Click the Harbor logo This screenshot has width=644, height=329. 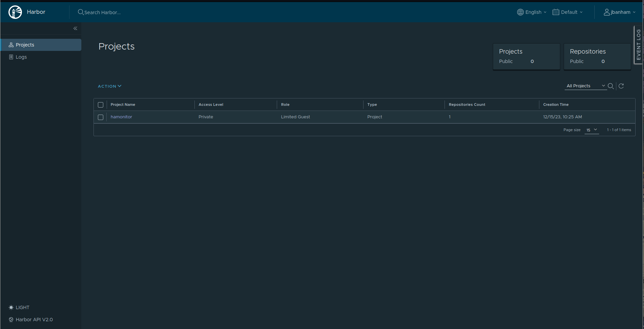coord(15,12)
